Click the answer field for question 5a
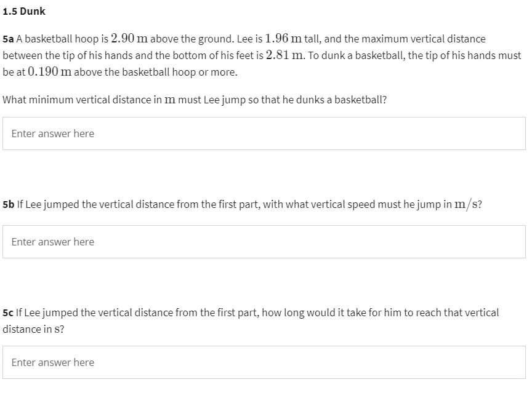The height and width of the screenshot is (406, 532). pos(265,133)
